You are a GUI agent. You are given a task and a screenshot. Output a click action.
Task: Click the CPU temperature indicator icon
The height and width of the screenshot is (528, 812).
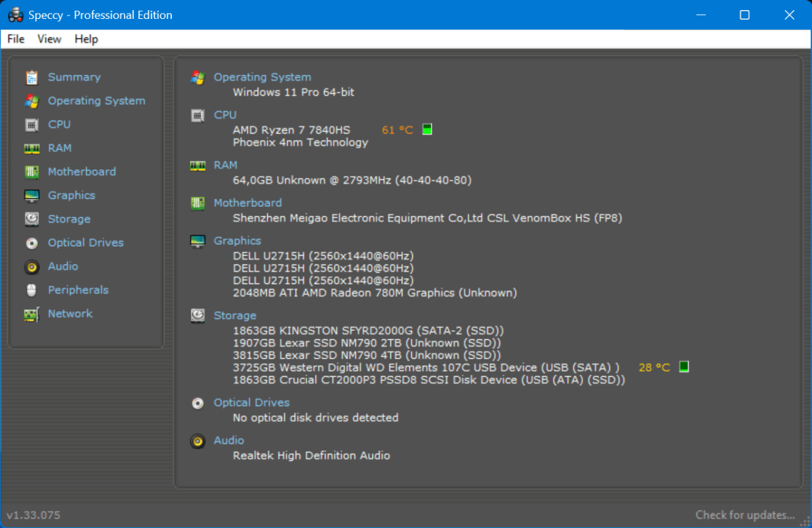[427, 129]
